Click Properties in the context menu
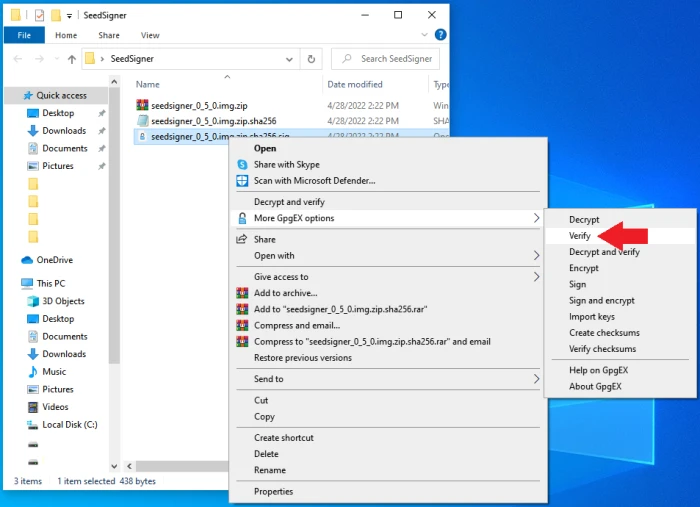700x507 pixels. point(273,492)
